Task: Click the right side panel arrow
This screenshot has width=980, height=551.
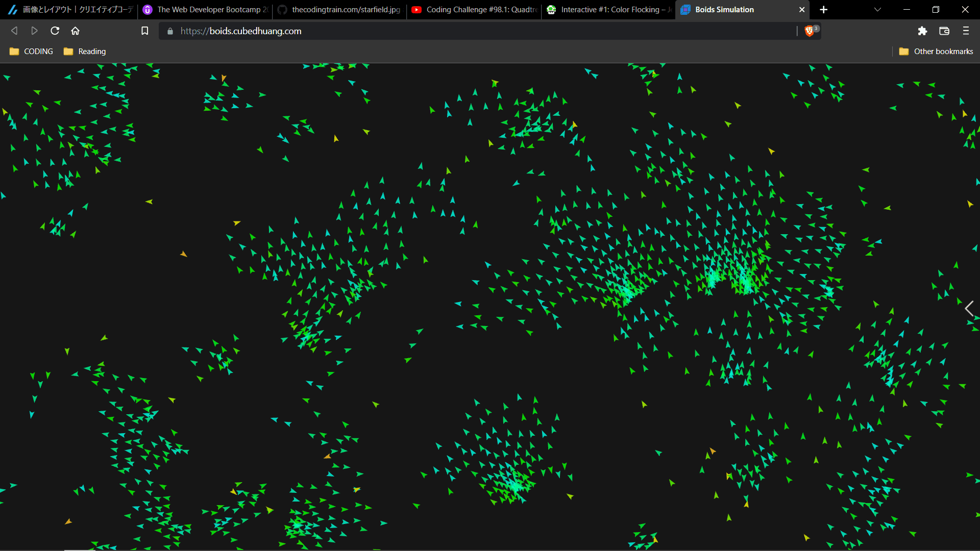Action: 971,308
